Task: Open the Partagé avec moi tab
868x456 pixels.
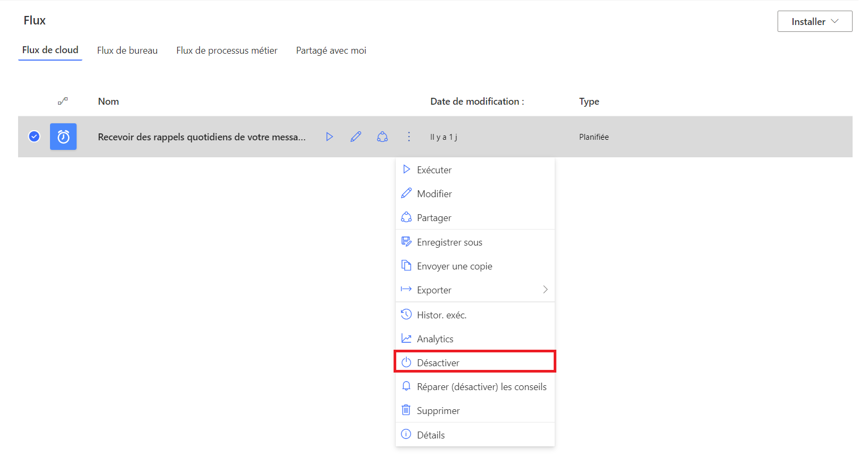Action: (x=331, y=50)
